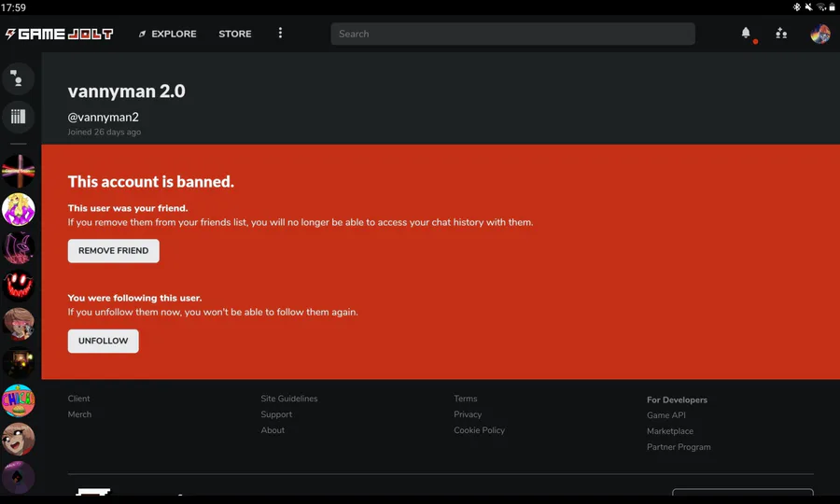
Task: Visit the Game API link
Action: coord(666,415)
